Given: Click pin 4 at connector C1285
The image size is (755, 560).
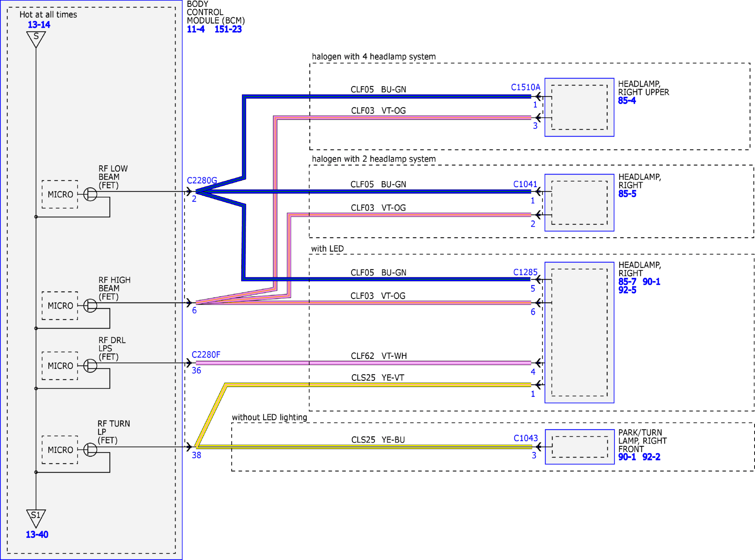Looking at the screenshot, I should tap(533, 372).
